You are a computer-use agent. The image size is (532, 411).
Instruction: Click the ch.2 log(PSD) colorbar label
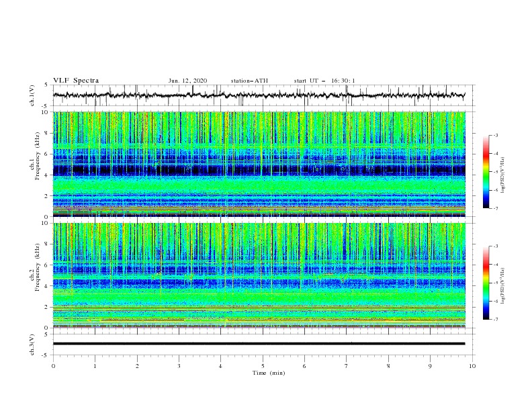[x=502, y=286]
